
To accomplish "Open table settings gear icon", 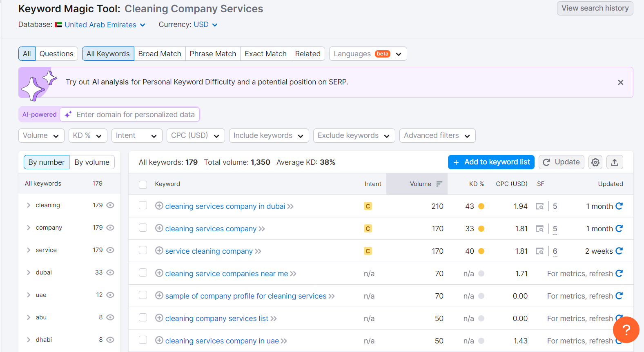I will 595,162.
